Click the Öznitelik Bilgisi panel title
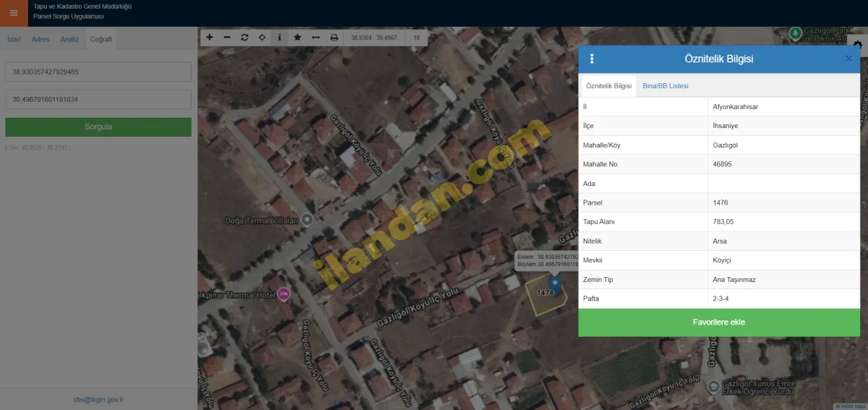Viewport: 868px width, 410px height. pyautogui.click(x=719, y=59)
